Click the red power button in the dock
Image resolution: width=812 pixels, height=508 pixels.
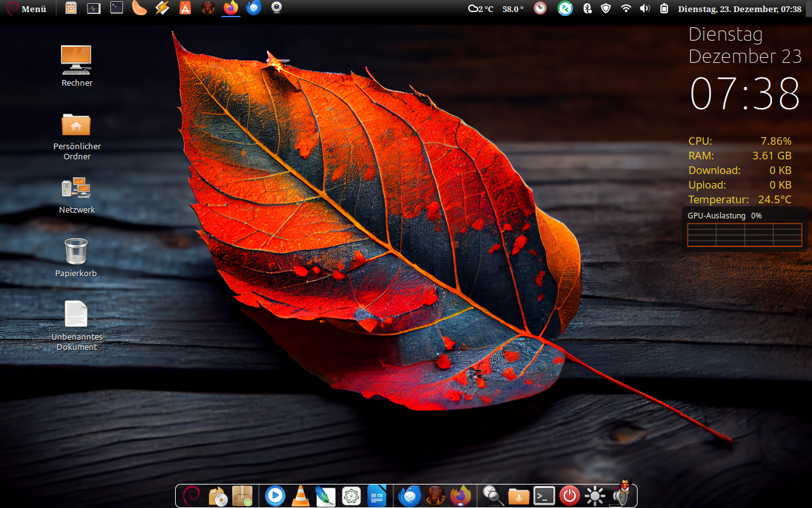pyautogui.click(x=569, y=496)
